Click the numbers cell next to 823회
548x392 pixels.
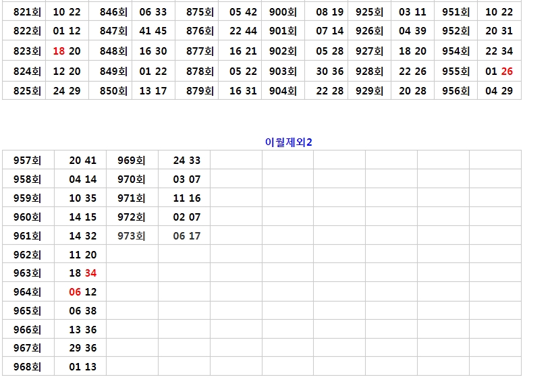pyautogui.click(x=67, y=51)
